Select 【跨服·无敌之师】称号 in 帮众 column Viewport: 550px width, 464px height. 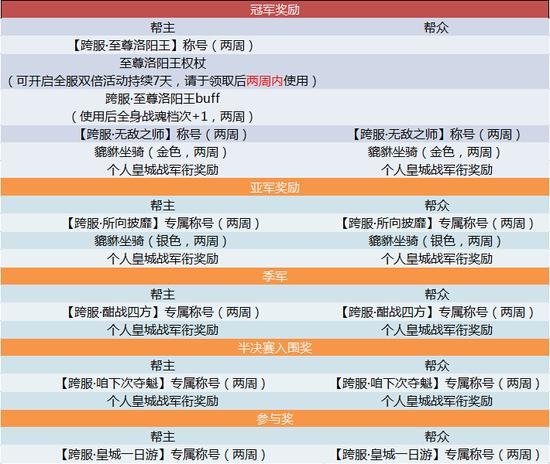(x=436, y=134)
